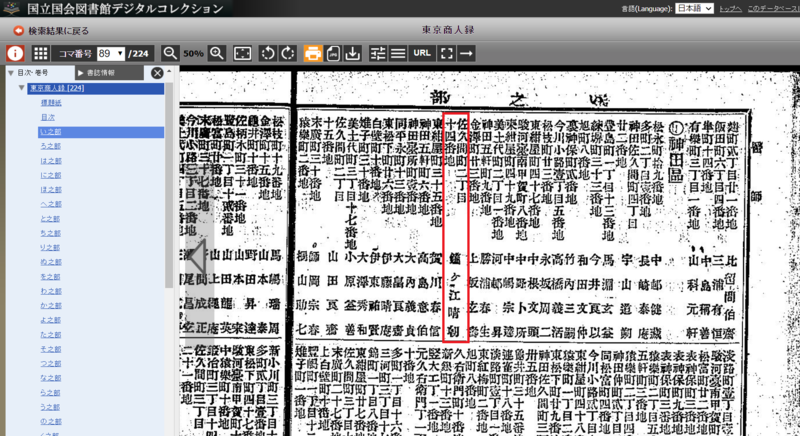The width and height of the screenshot is (800, 436).
Task: Select the な之部 entry
Action: pos(51,378)
